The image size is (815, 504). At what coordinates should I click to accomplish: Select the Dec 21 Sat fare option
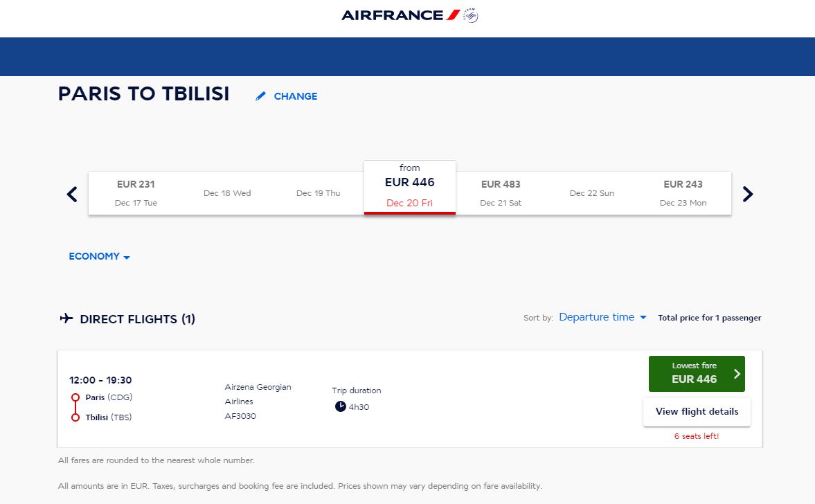click(x=501, y=193)
